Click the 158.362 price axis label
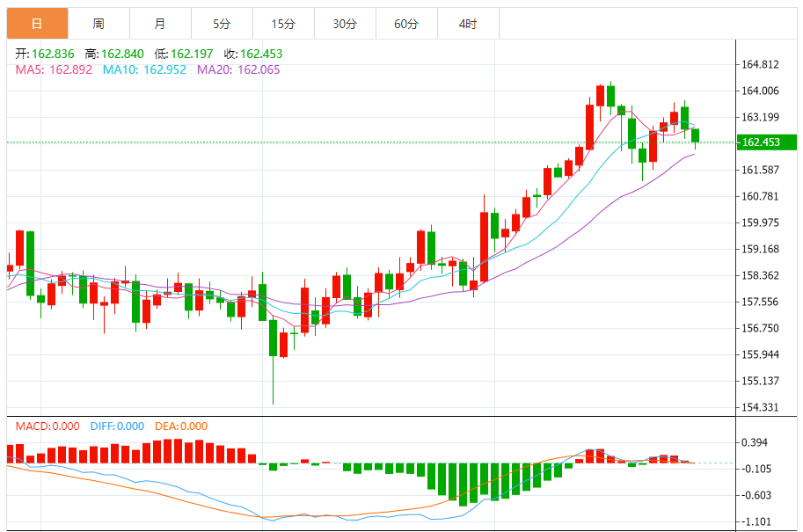The width and height of the screenshot is (803, 532). coord(760,275)
